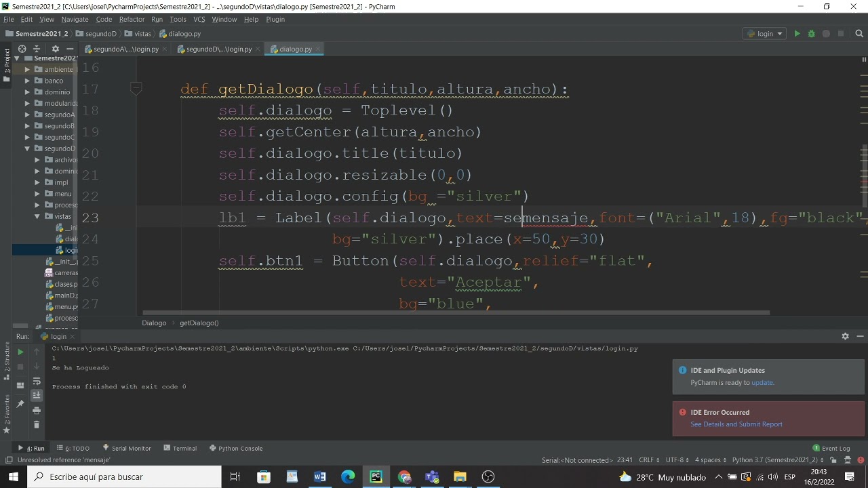Open the login run configuration dropdown
This screenshot has height=488, width=868.
point(765,33)
